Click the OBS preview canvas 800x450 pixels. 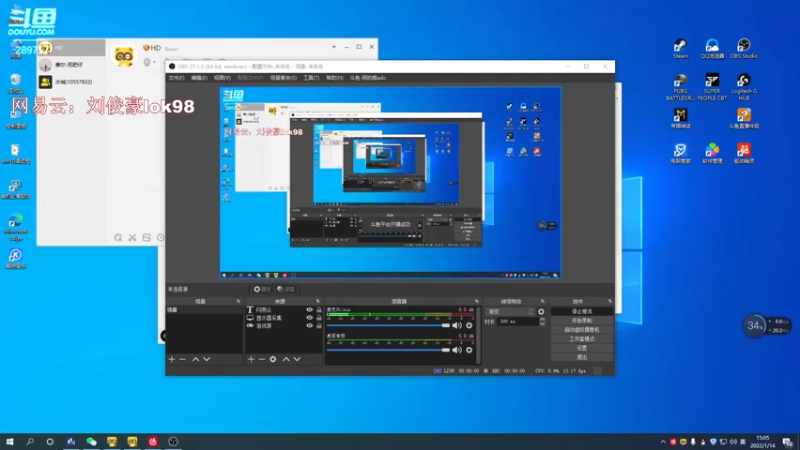390,183
